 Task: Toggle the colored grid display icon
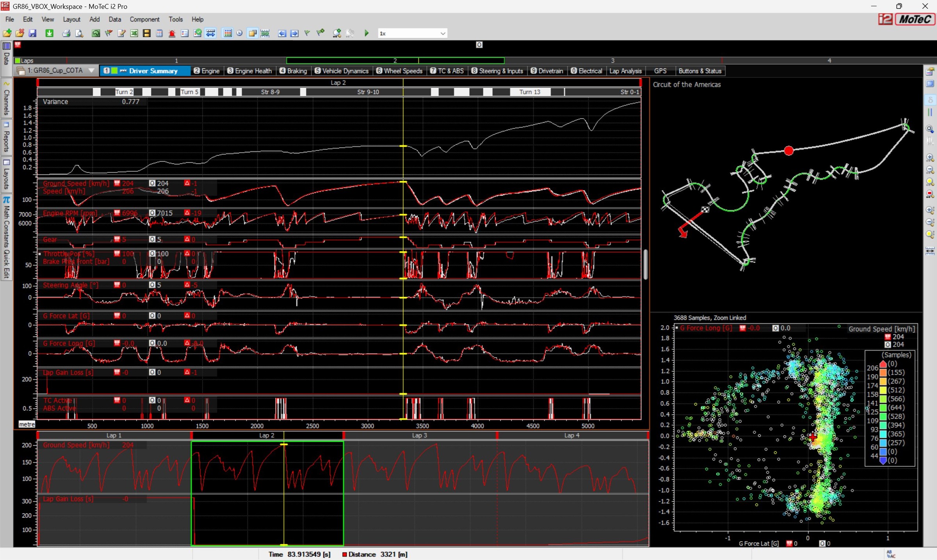pyautogui.click(x=228, y=34)
